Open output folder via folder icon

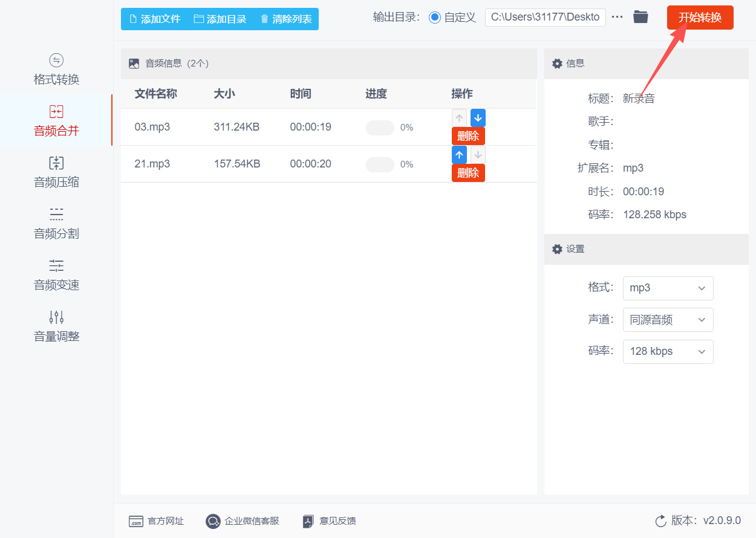640,17
